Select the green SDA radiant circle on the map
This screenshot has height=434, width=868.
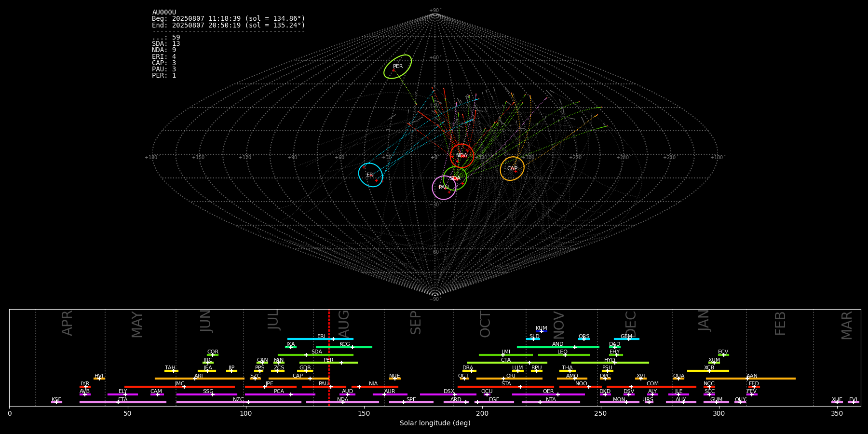point(455,178)
